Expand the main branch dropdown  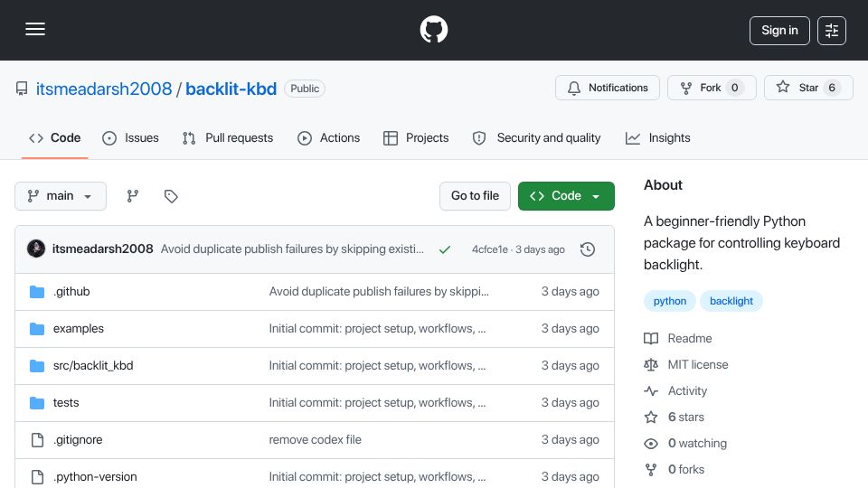(x=61, y=196)
